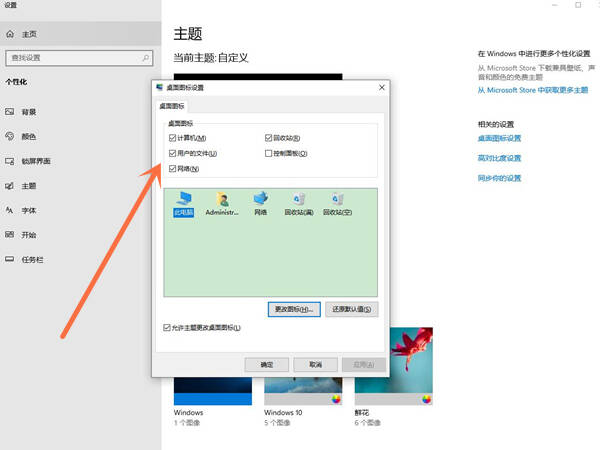Click the 取消 button
600x450 pixels.
315,364
